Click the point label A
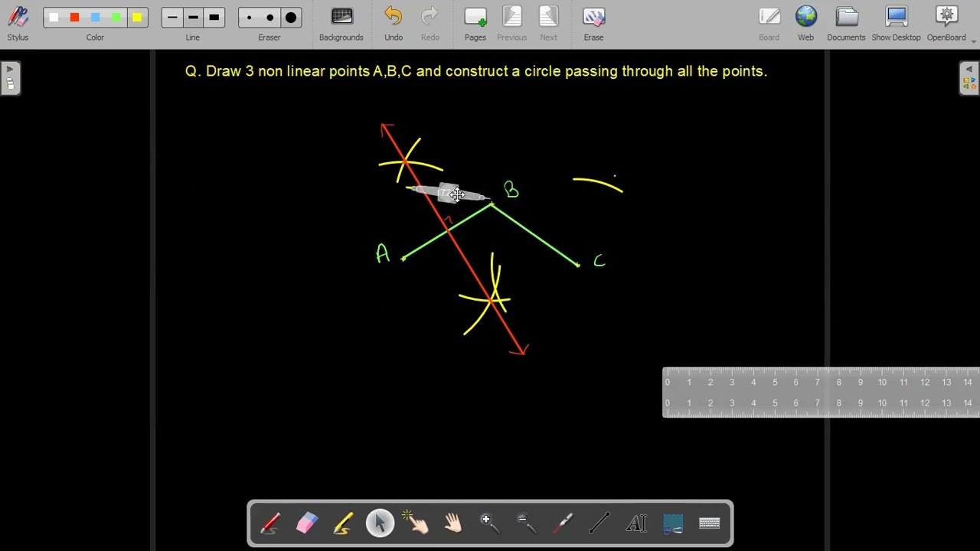Viewport: 980px width, 551px height. point(382,253)
